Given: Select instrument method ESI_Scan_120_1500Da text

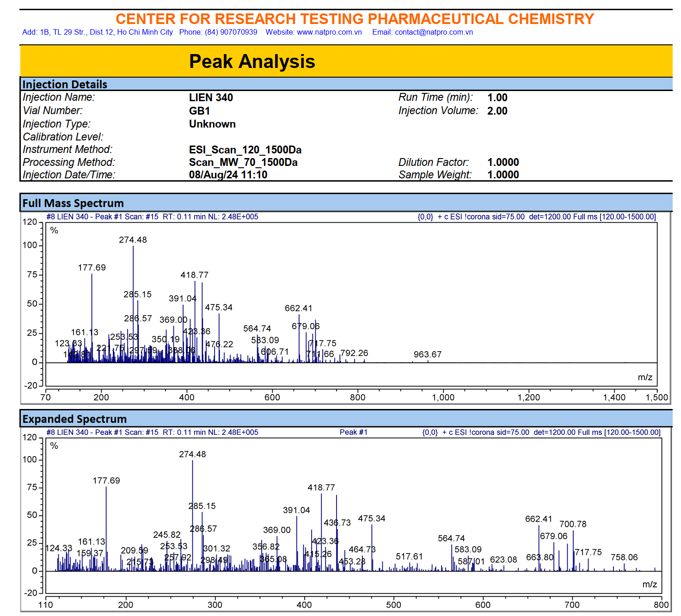Looking at the screenshot, I should click(x=245, y=150).
